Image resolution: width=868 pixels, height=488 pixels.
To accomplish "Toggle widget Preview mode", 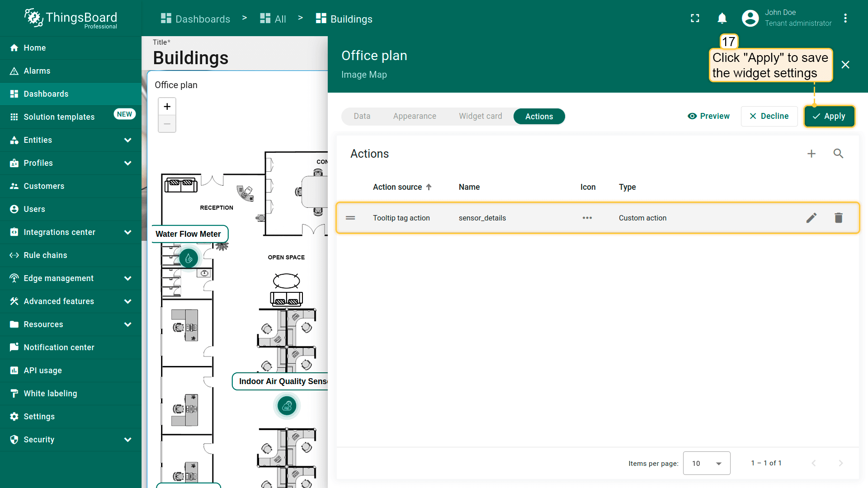I will coord(708,116).
